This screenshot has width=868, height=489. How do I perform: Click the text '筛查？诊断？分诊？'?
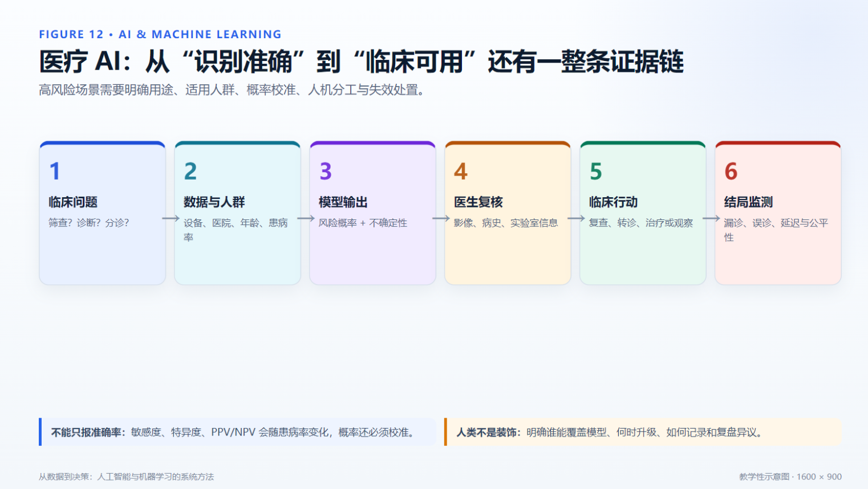point(89,223)
